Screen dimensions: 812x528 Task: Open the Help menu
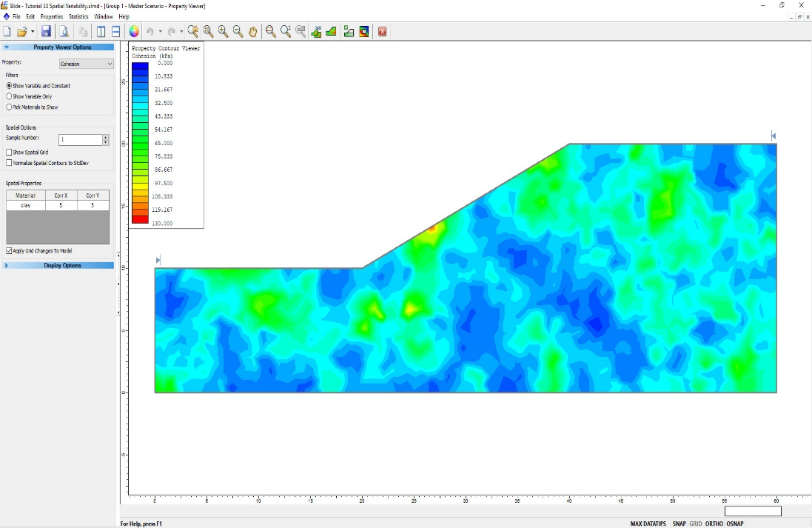coord(124,16)
